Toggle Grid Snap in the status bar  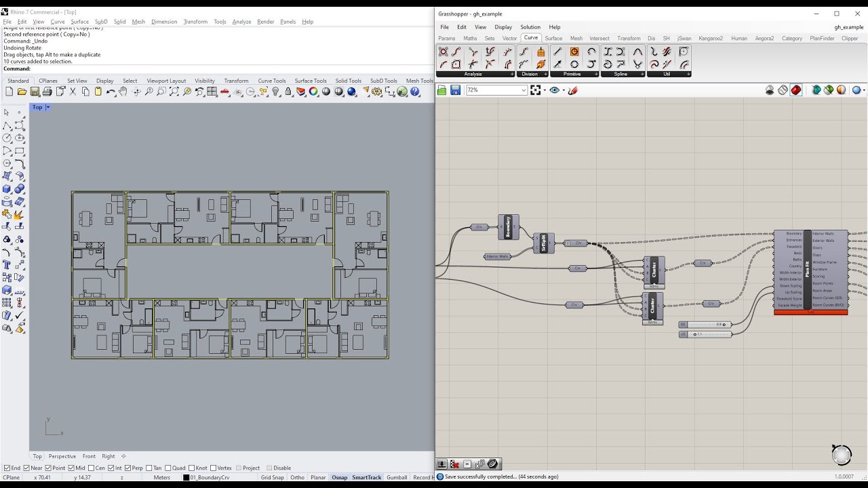pos(273,477)
